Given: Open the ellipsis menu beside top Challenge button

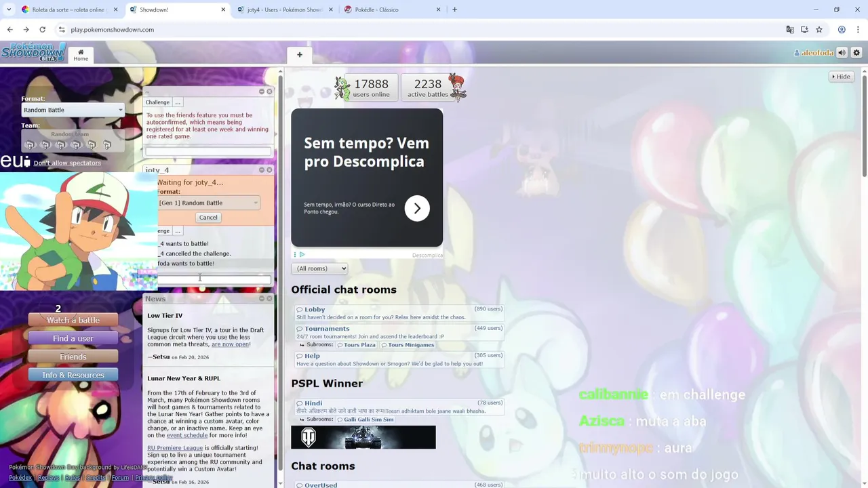Looking at the screenshot, I should tap(178, 102).
